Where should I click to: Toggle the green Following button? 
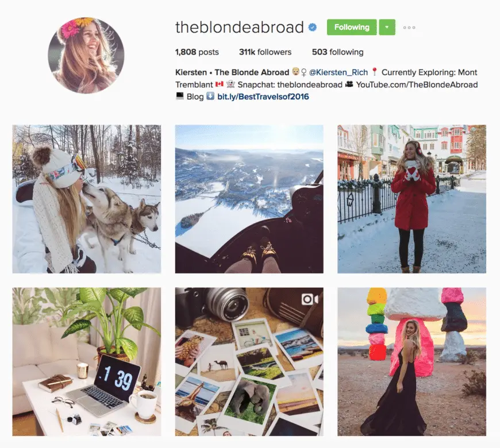click(x=352, y=28)
